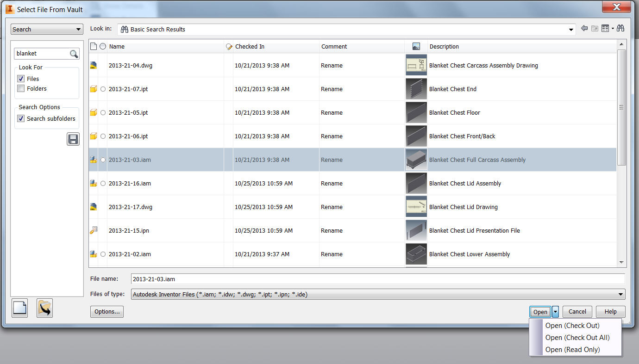Open the new file icon at bottom left
The width and height of the screenshot is (639, 364).
pos(19,308)
